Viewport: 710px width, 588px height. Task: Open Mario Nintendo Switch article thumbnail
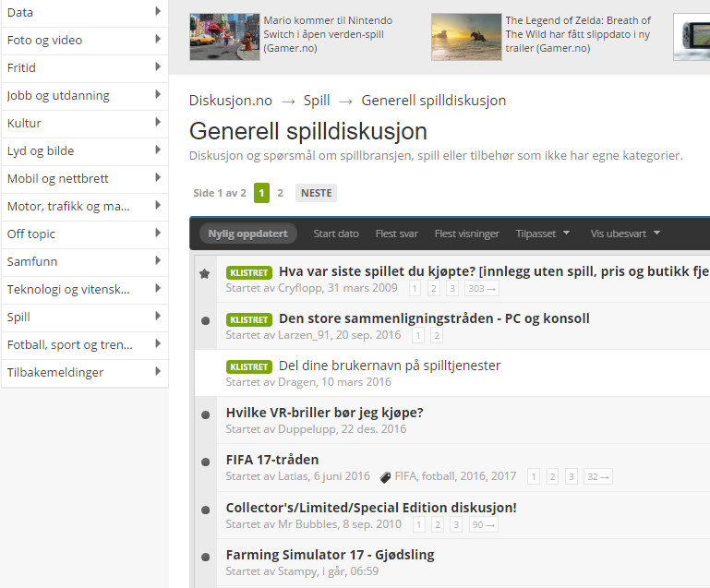coord(224,37)
